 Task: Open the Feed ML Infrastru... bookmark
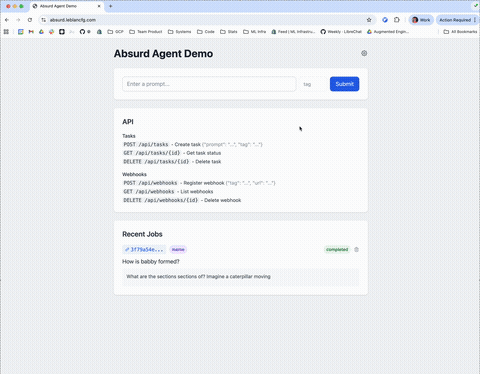[293, 32]
